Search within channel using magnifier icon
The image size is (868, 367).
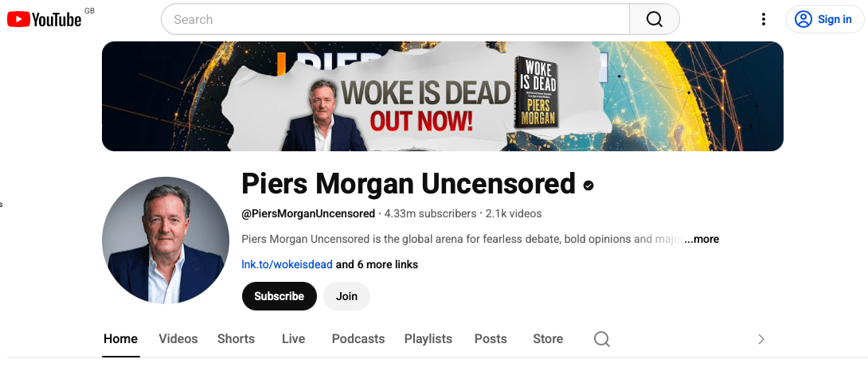(602, 339)
